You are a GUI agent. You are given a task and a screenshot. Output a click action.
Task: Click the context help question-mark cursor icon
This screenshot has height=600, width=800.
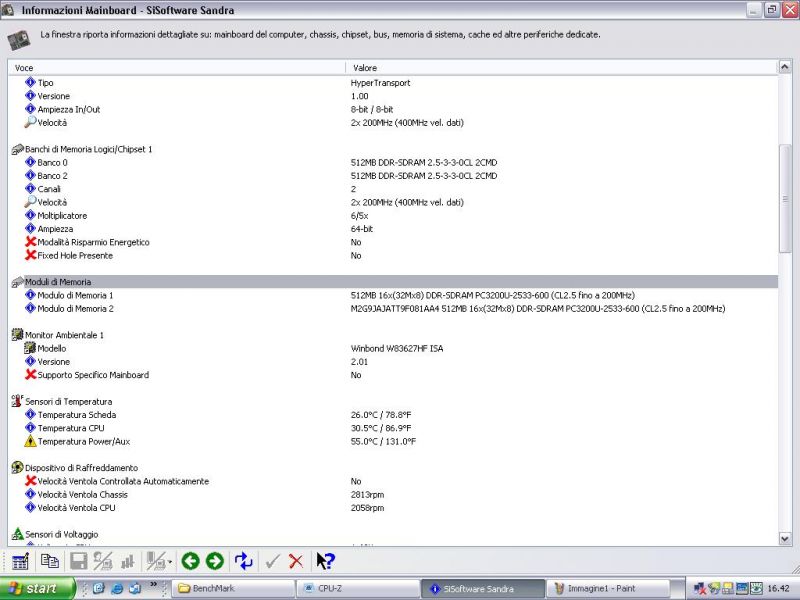point(325,561)
